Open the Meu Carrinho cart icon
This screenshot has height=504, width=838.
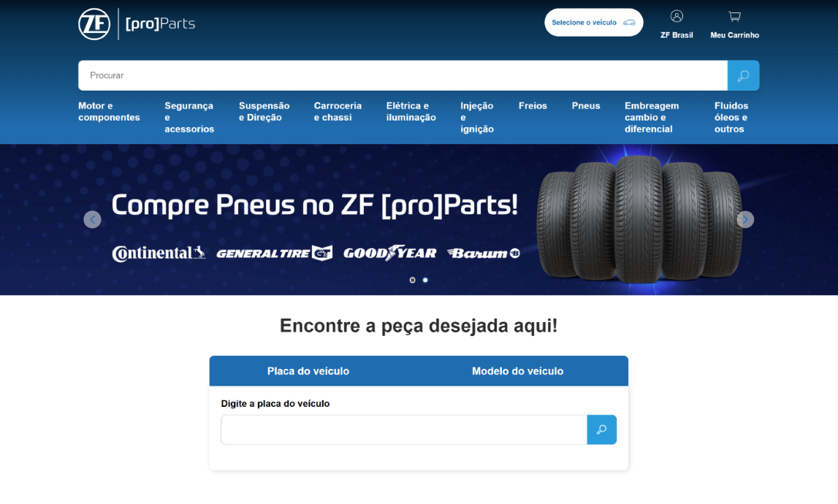pyautogui.click(x=734, y=17)
